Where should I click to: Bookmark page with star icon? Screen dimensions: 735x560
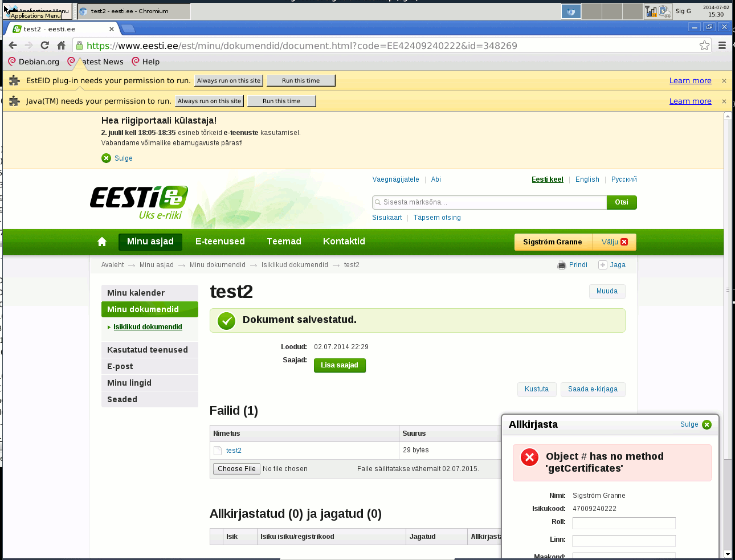[705, 46]
